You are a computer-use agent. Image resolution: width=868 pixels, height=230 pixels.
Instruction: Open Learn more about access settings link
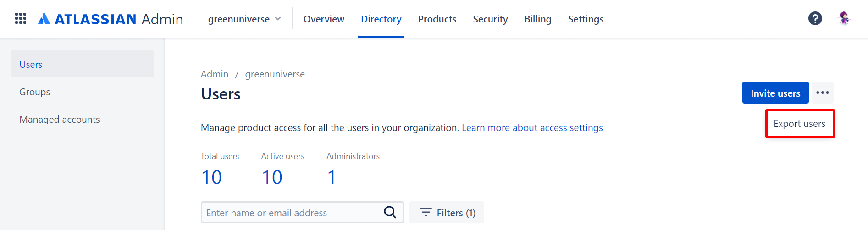pos(532,128)
